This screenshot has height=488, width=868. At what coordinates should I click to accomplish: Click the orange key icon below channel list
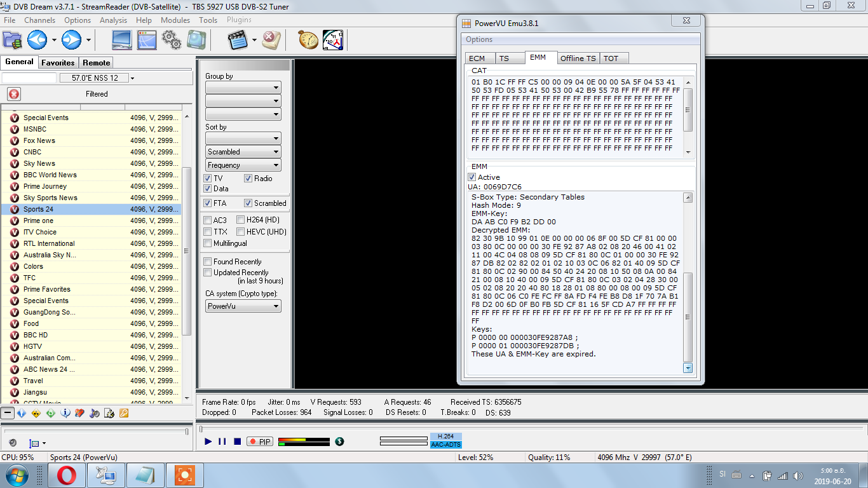124,413
